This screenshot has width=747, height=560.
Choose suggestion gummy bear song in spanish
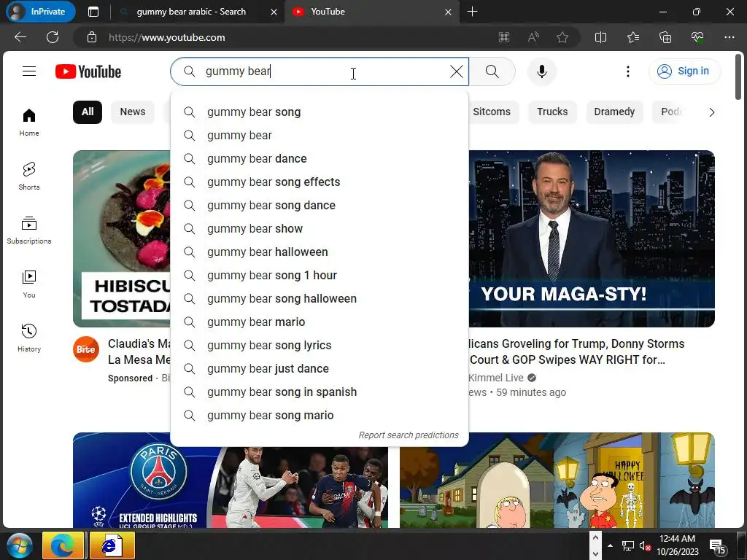[320, 392]
